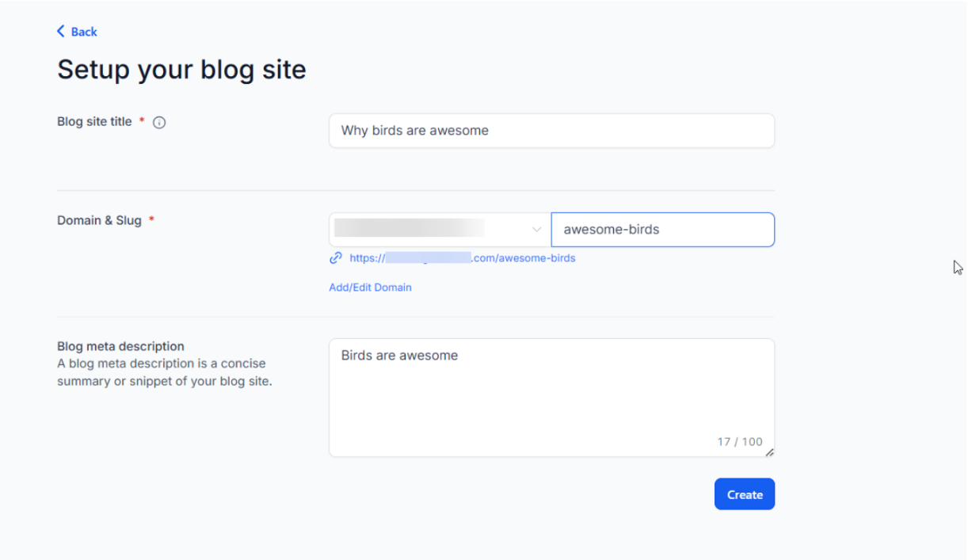Click the info icon beside Blog site title
The image size is (968, 560).
coord(159,123)
